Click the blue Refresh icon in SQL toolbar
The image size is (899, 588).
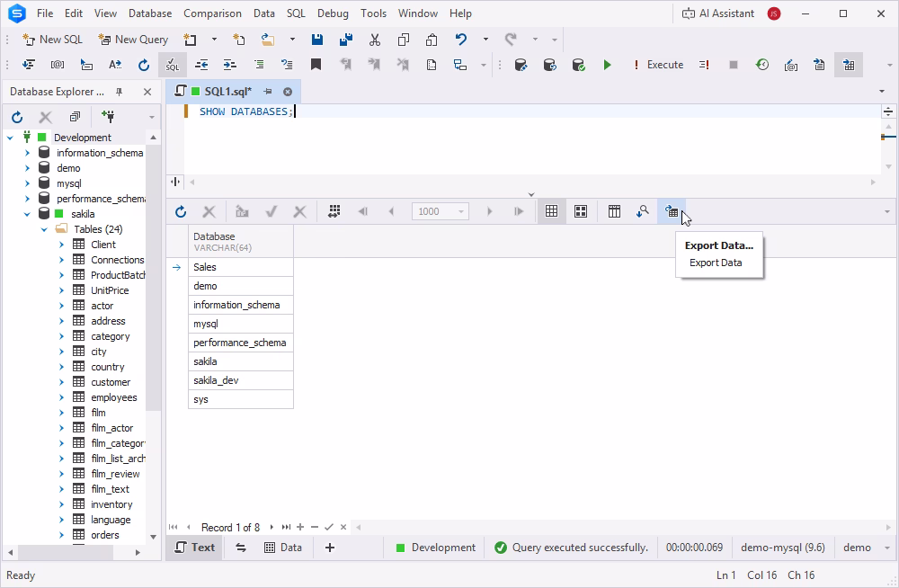(x=144, y=65)
